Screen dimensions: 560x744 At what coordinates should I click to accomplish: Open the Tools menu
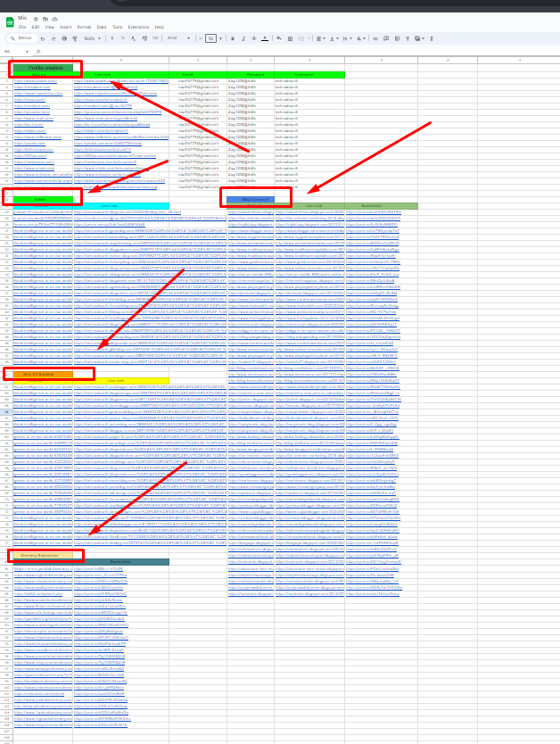pos(117,27)
